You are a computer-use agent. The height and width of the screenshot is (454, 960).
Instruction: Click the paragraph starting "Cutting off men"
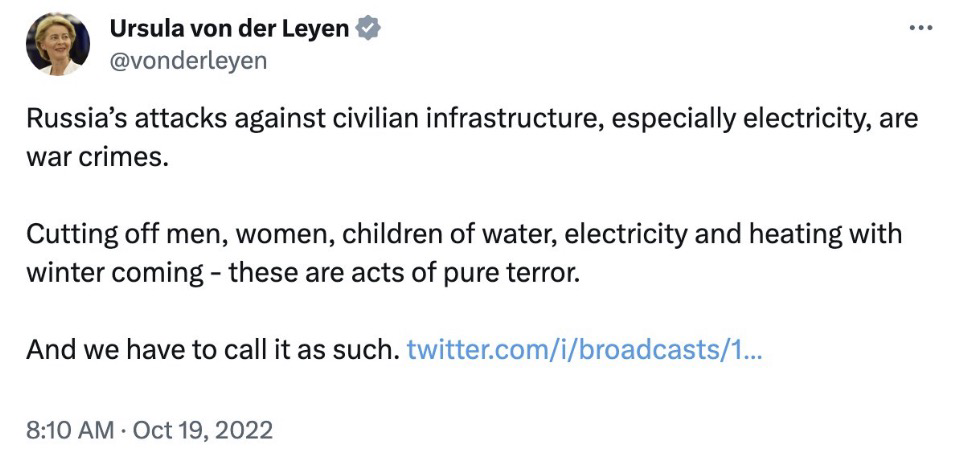pos(463,235)
